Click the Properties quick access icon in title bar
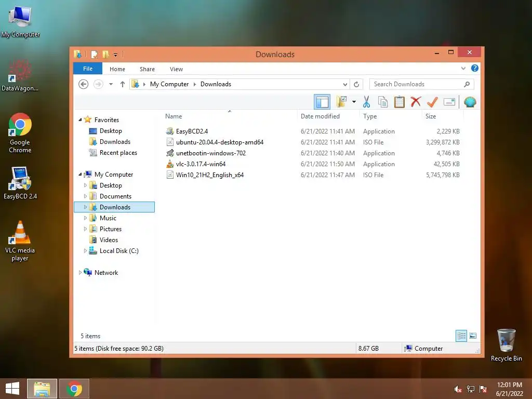 click(x=95, y=54)
